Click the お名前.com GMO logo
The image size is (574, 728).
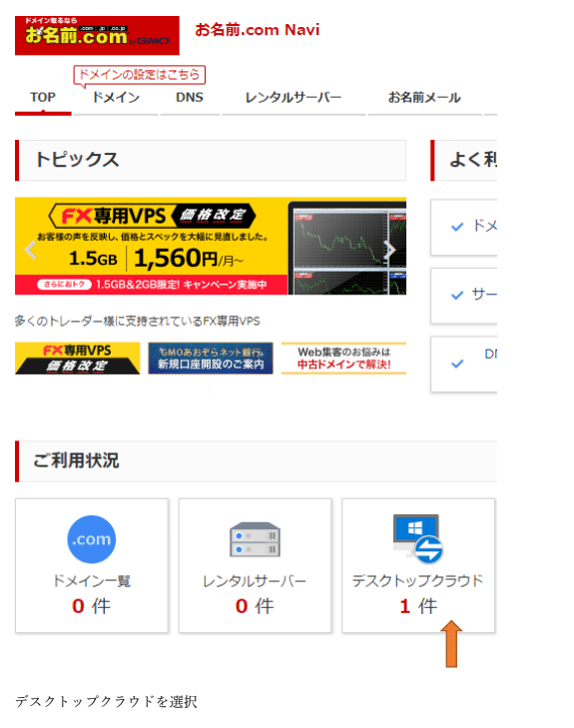[x=97, y=35]
